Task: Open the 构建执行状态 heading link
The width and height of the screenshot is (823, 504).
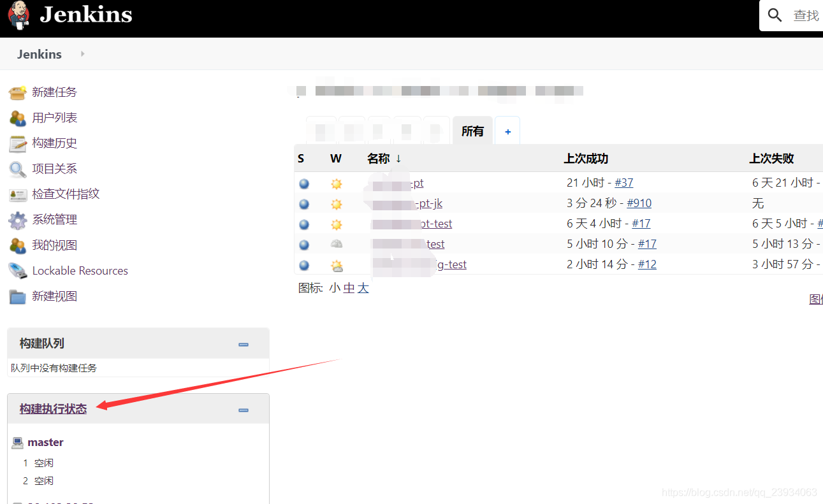Action: pyautogui.click(x=53, y=409)
